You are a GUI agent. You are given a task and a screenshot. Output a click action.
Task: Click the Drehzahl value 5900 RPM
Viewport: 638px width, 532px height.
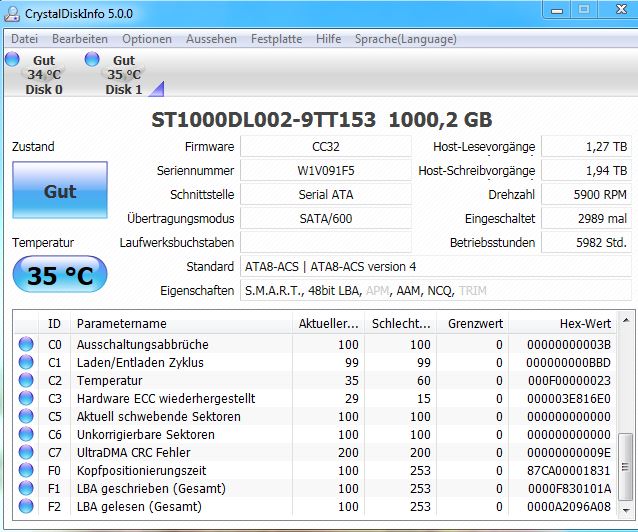pyautogui.click(x=586, y=195)
